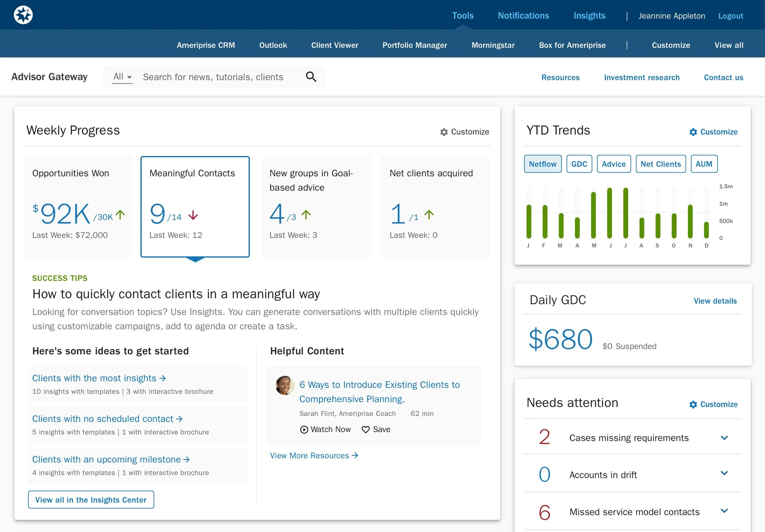Click Sarah Flint's avatar photo
The height and width of the screenshot is (532, 765).
point(285,385)
